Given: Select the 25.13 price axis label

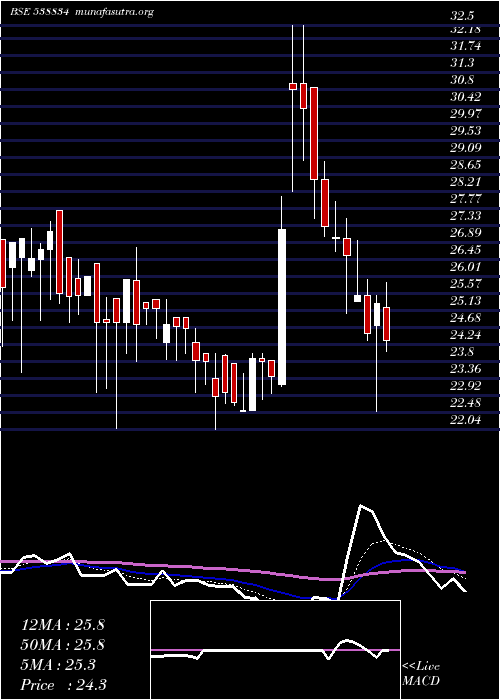Looking at the screenshot, I should click(x=465, y=301).
